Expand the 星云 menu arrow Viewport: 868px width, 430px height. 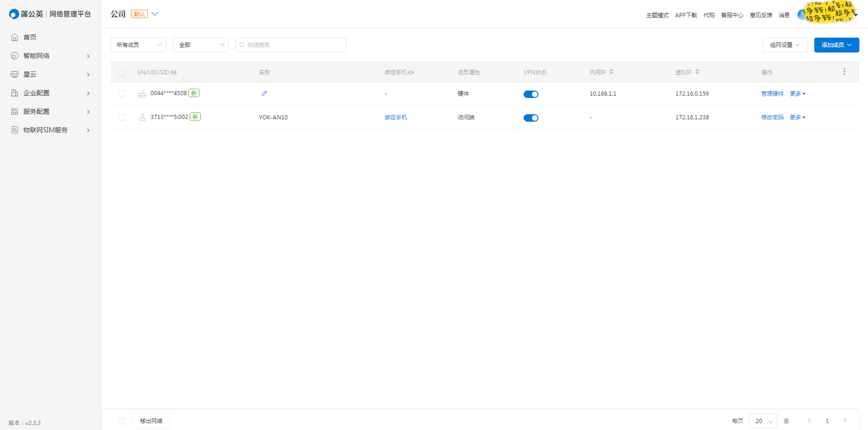tap(88, 75)
